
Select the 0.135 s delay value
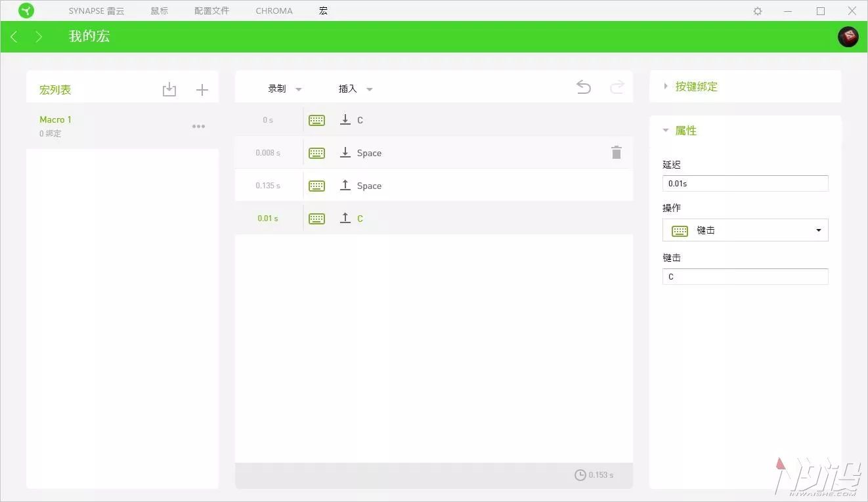click(268, 186)
